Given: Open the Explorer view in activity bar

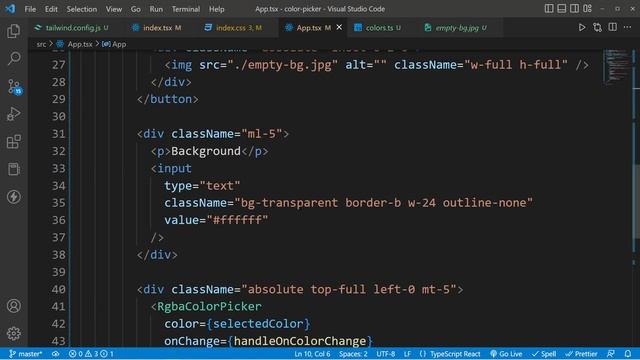Looking at the screenshot, I should [13, 31].
